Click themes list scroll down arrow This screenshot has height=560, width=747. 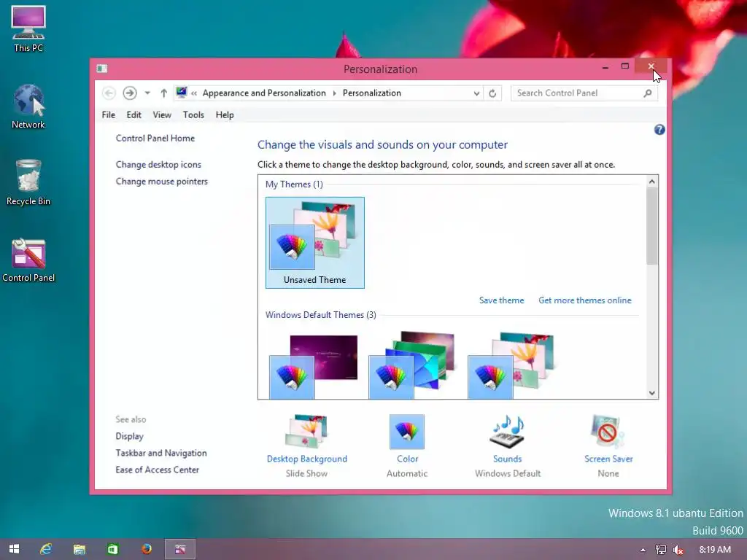coord(651,393)
